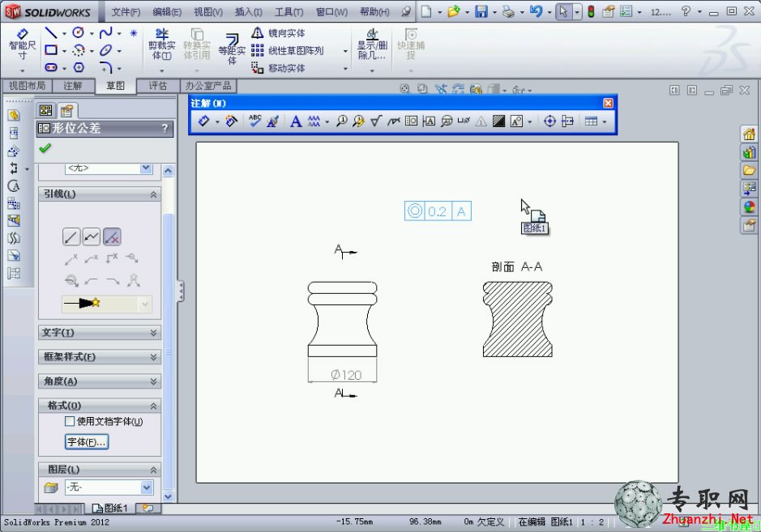Click Mirror Entities (镜向实体)
This screenshot has width=761, height=532.
(x=279, y=33)
